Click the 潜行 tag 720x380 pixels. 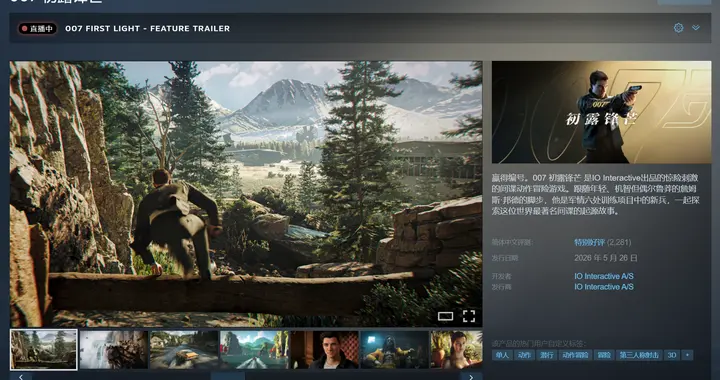tap(546, 355)
